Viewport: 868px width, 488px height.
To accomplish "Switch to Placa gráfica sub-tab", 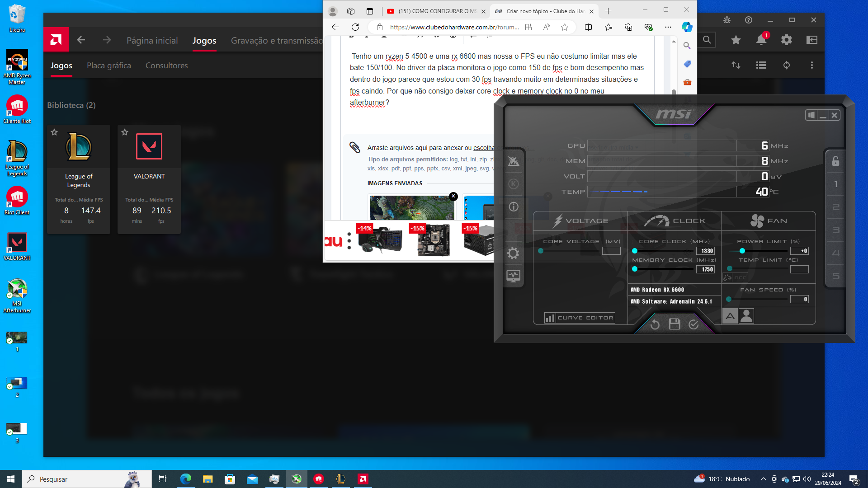I will (x=109, y=66).
